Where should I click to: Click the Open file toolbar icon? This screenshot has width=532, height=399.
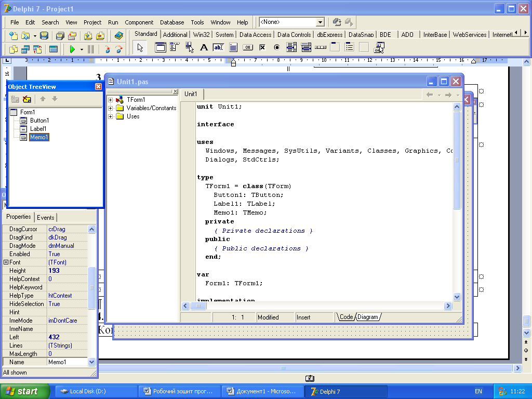pos(25,36)
